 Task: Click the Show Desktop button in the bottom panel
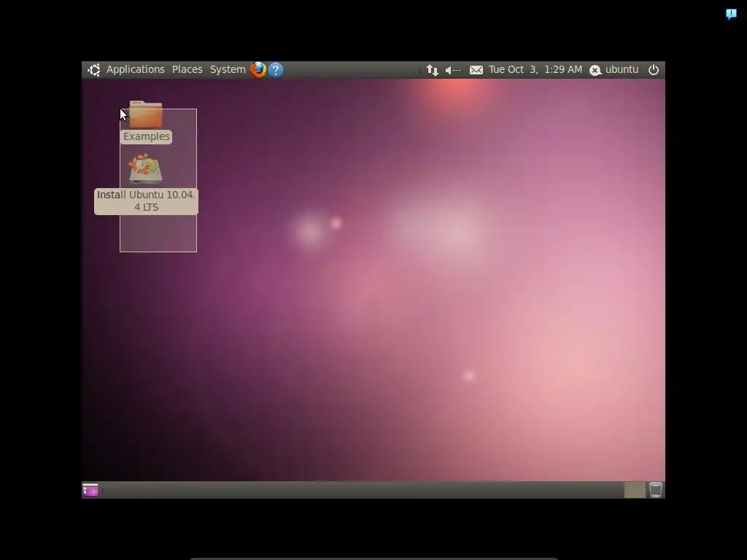[90, 489]
